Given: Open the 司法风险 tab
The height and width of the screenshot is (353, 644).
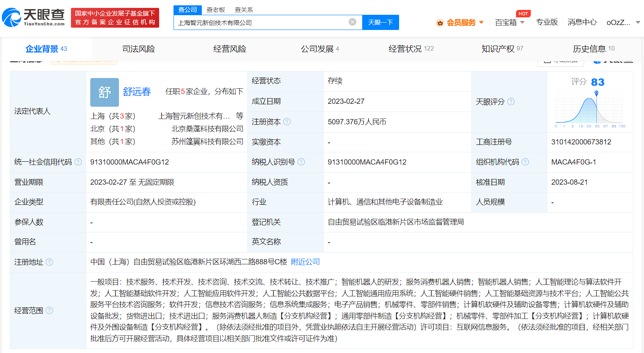Looking at the screenshot, I should click(x=139, y=49).
